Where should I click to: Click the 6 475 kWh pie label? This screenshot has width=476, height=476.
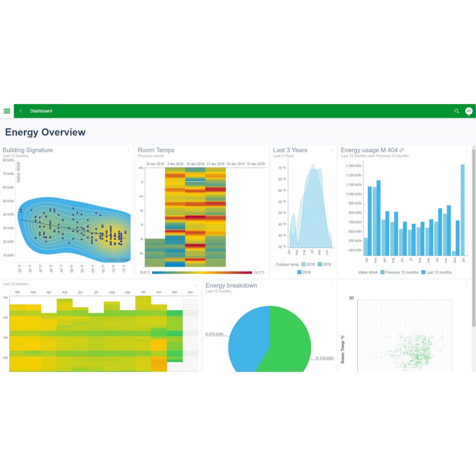pos(214,334)
